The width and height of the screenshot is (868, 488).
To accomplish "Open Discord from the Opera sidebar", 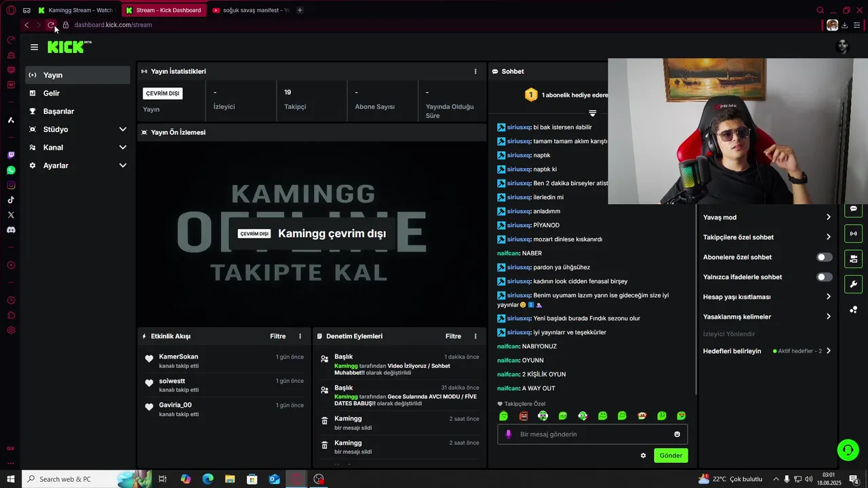I will [x=11, y=230].
